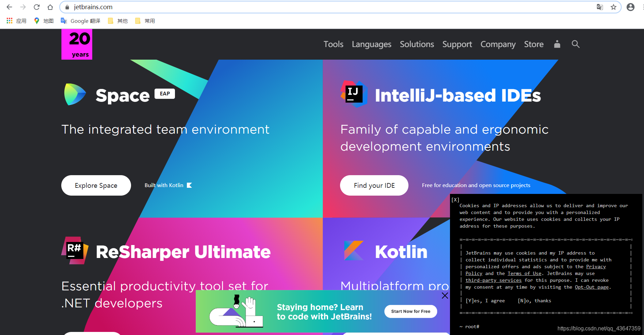
Task: Open the Opt-Out page link
Action: click(592, 287)
